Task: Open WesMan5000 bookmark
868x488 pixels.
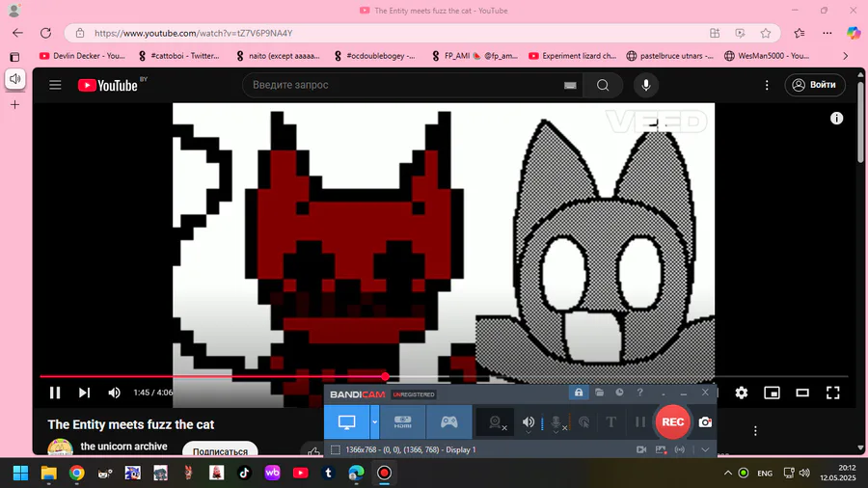Action: tap(767, 56)
